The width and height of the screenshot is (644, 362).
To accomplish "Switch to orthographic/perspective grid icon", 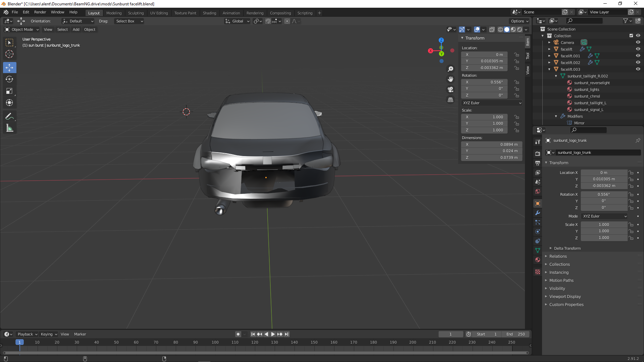I will pos(450,100).
